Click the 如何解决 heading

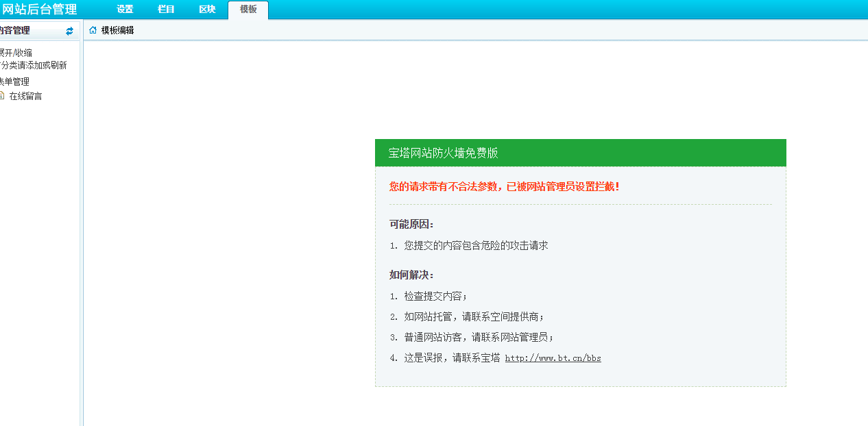[x=412, y=275]
